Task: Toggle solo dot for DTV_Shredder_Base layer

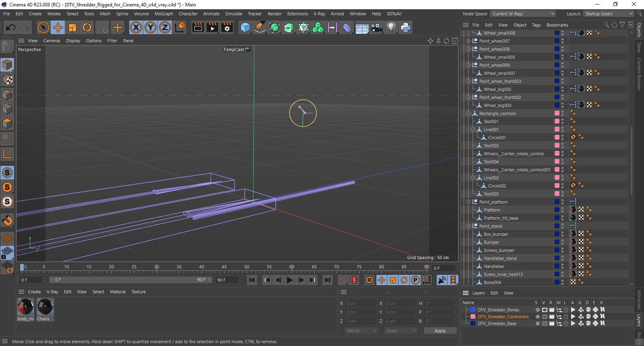Action: point(537,323)
